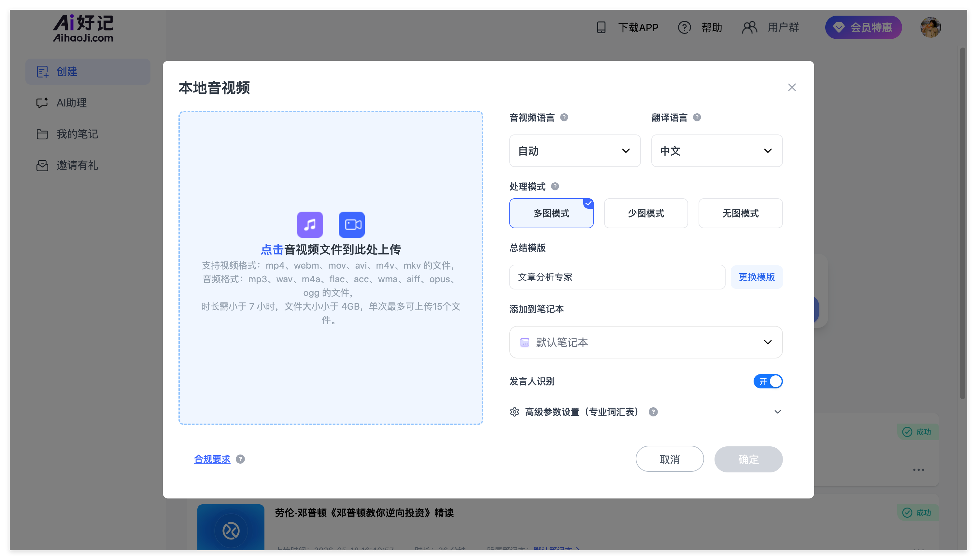Open 创建 in the sidebar
This screenshot has height=560, width=977.
[x=88, y=72]
